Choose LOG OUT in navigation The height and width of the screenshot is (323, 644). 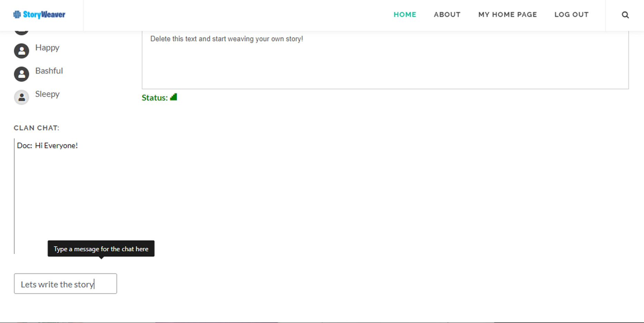coord(571,15)
